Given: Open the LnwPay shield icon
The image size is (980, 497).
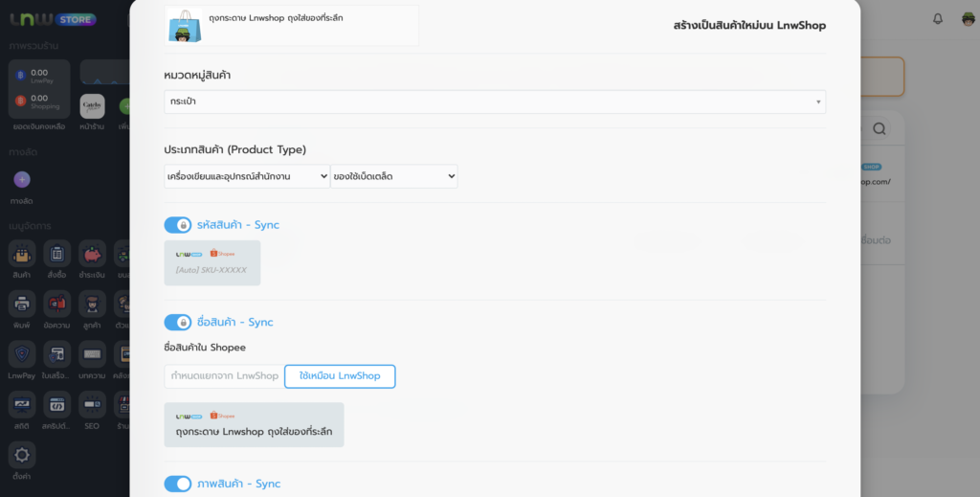Looking at the screenshot, I should pos(21,356).
